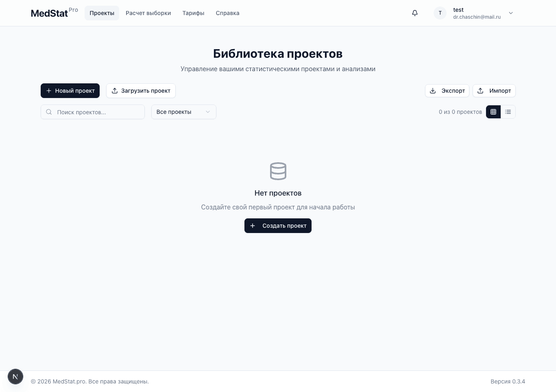The height and width of the screenshot is (392, 556).
Task: Click the "Библиотека проектов" page title
Action: [x=278, y=54]
